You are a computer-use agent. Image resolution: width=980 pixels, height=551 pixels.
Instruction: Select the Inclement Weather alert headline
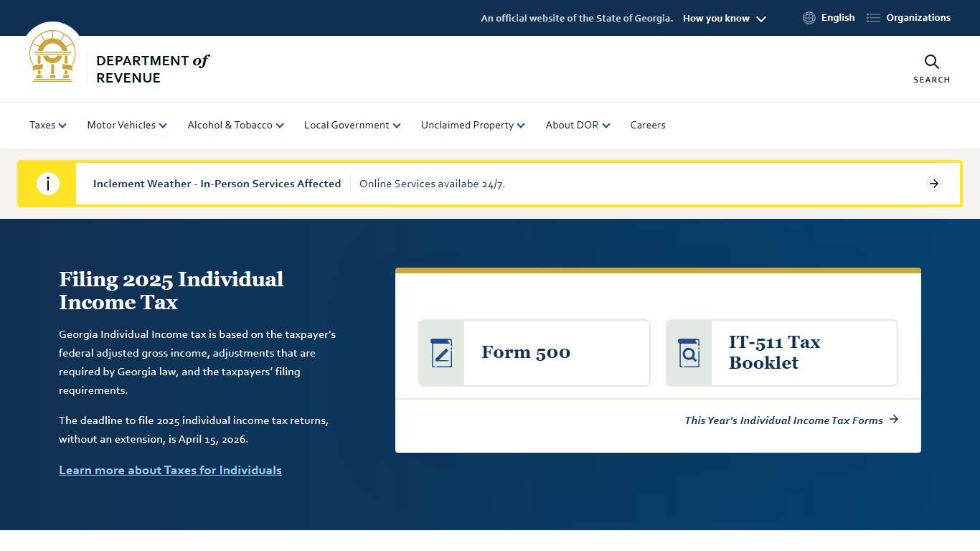[x=217, y=184]
